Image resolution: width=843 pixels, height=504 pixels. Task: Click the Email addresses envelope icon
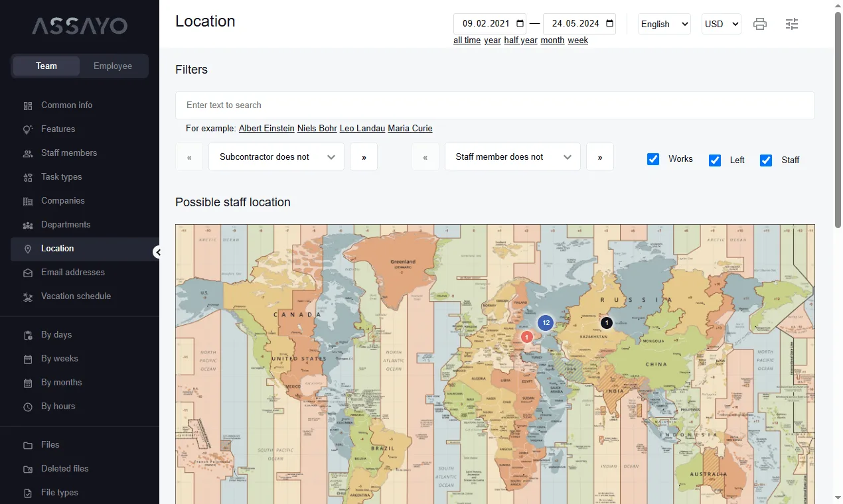28,273
